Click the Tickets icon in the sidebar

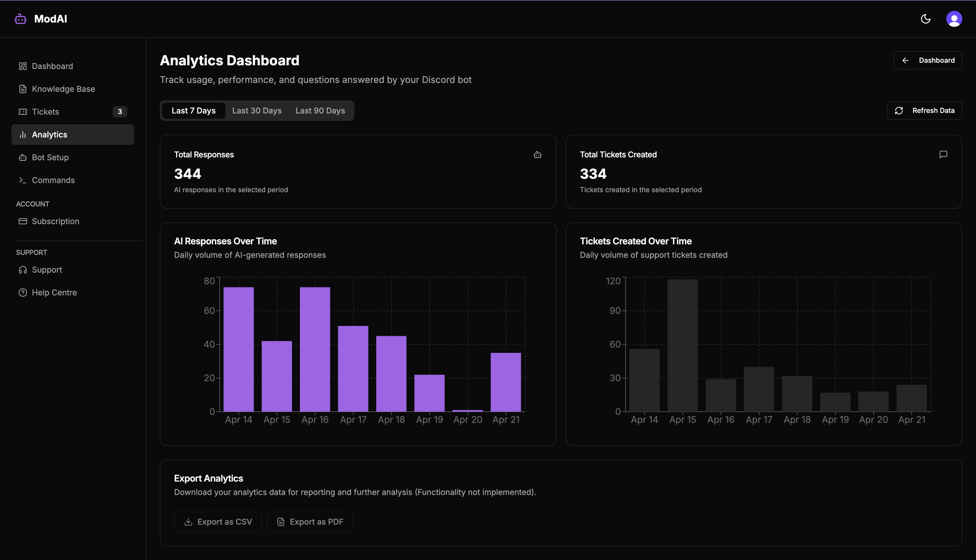pos(22,111)
